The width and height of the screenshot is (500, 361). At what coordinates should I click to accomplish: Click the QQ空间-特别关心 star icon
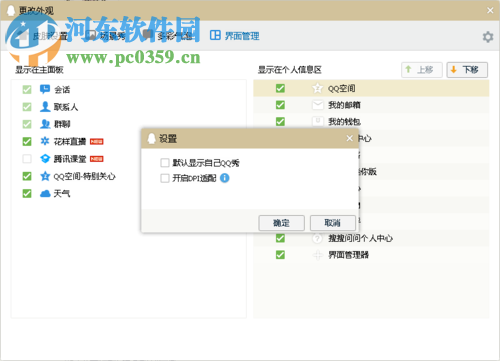[45, 176]
